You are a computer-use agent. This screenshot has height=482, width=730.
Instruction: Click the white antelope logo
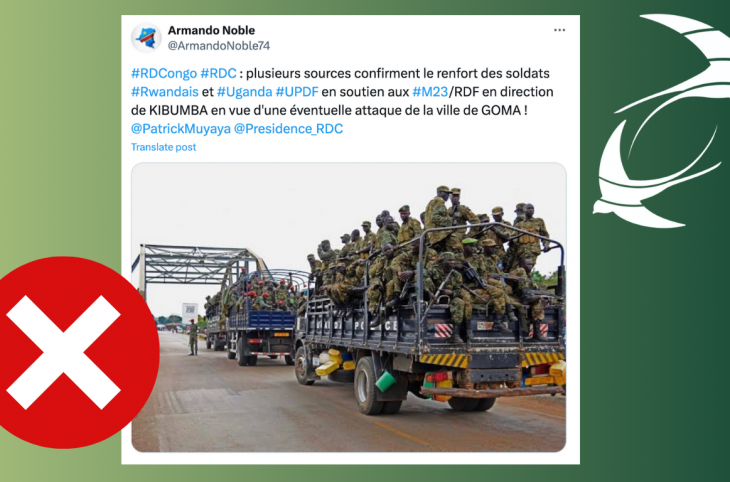661,121
